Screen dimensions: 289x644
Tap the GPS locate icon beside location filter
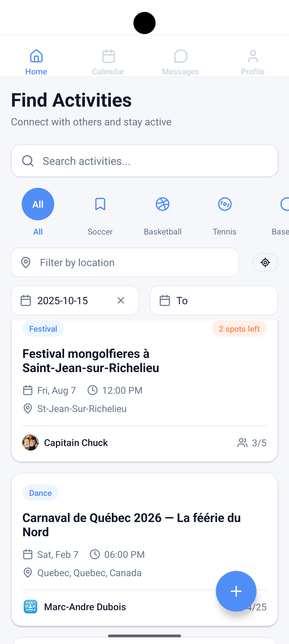tap(265, 262)
